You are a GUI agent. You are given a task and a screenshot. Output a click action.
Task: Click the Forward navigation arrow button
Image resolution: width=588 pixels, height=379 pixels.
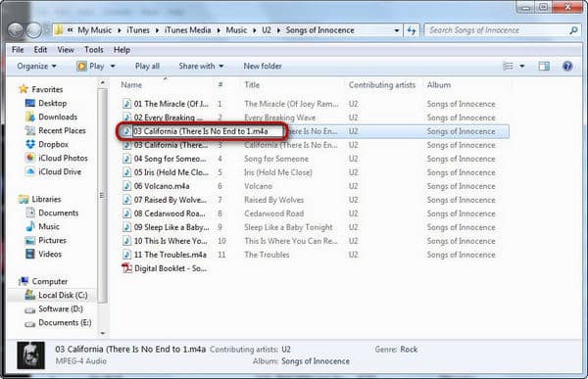point(33,30)
